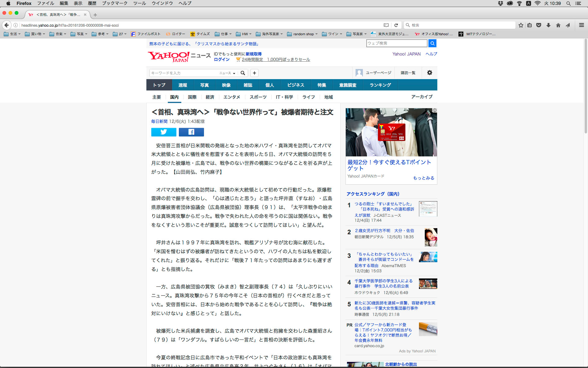
Task: Open Firefox hamburger menu
Action: (x=581, y=25)
